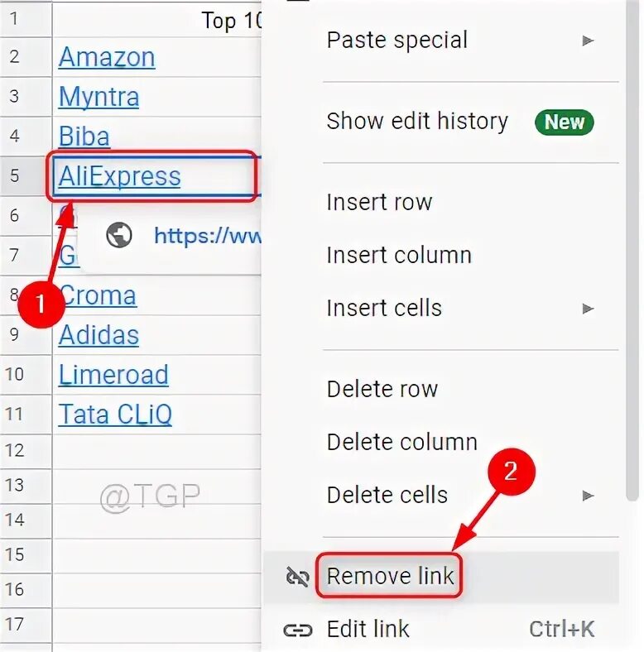Select row header 13
The width and height of the screenshot is (644, 652).
coord(26,487)
